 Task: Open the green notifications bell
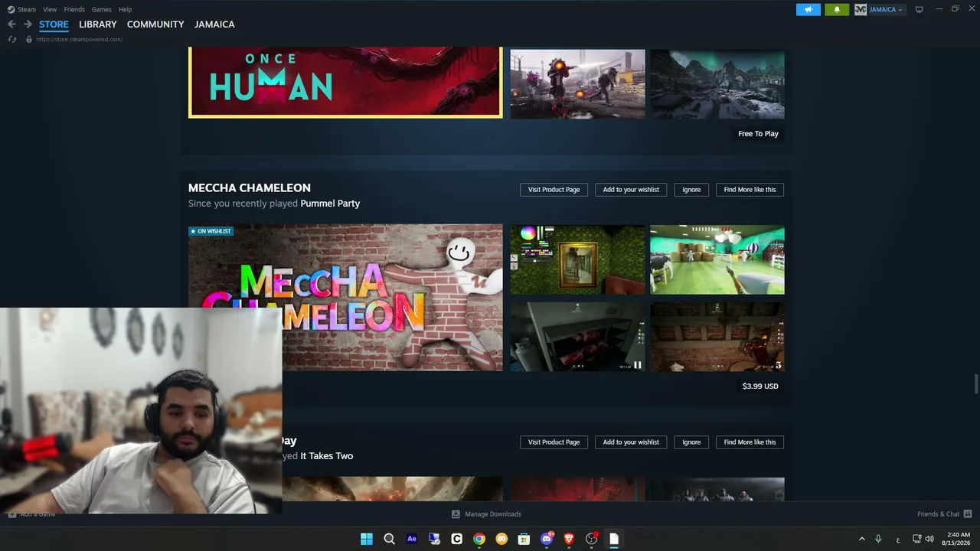(837, 9)
